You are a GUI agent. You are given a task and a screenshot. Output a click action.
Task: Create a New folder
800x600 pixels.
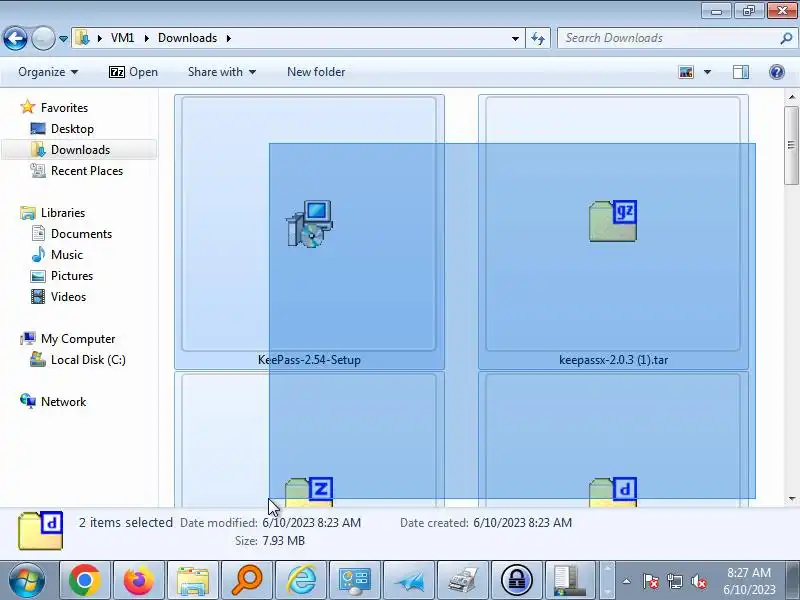click(316, 72)
